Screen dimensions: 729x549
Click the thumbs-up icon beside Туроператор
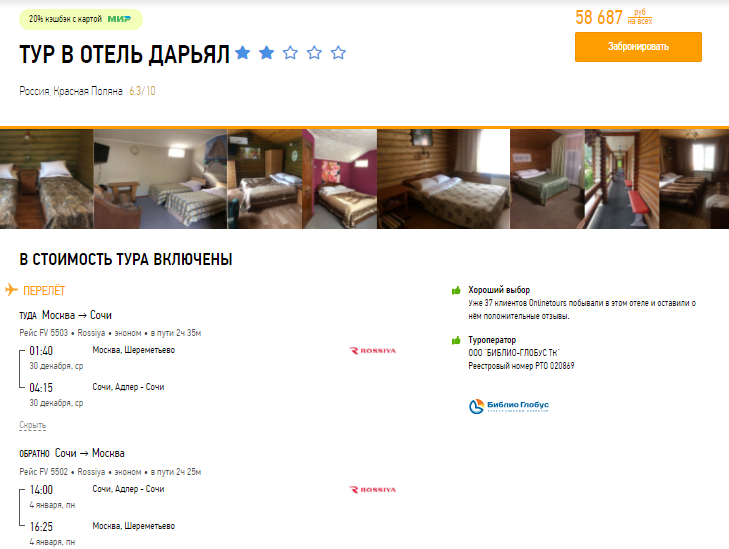(x=456, y=340)
